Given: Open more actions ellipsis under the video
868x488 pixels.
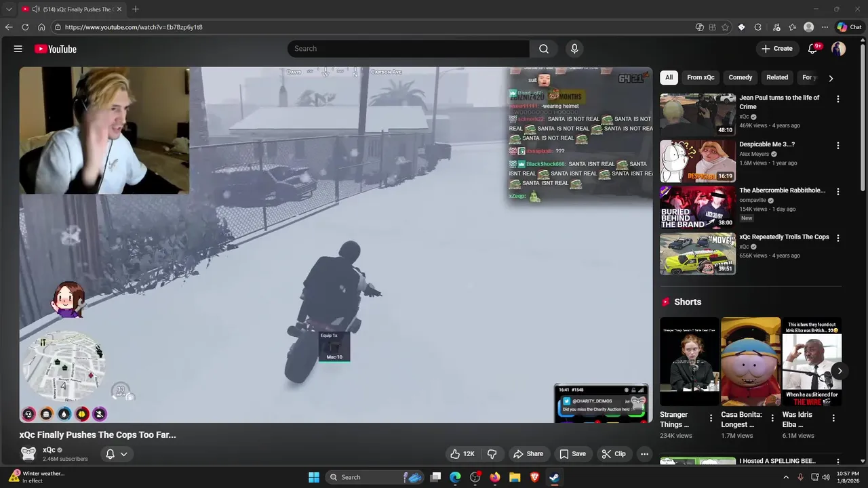Looking at the screenshot, I should coord(645,454).
